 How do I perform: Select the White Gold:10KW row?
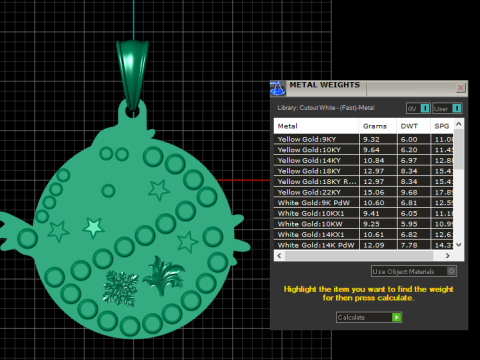[x=364, y=224]
